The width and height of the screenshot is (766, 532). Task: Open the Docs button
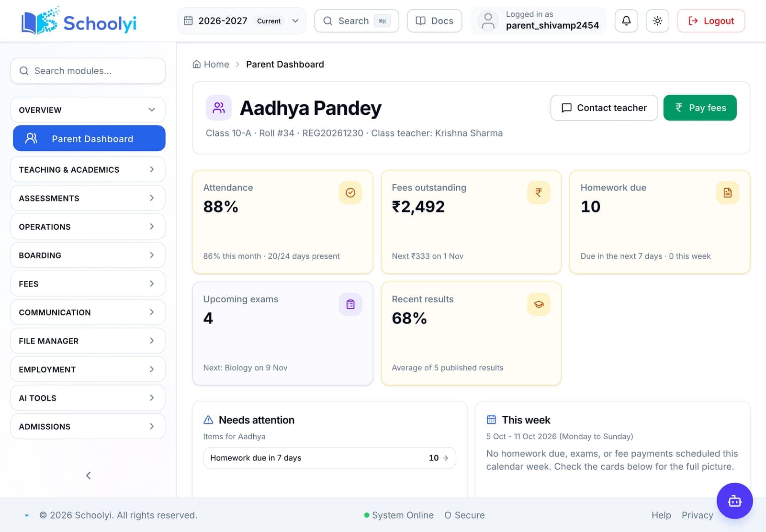(435, 21)
